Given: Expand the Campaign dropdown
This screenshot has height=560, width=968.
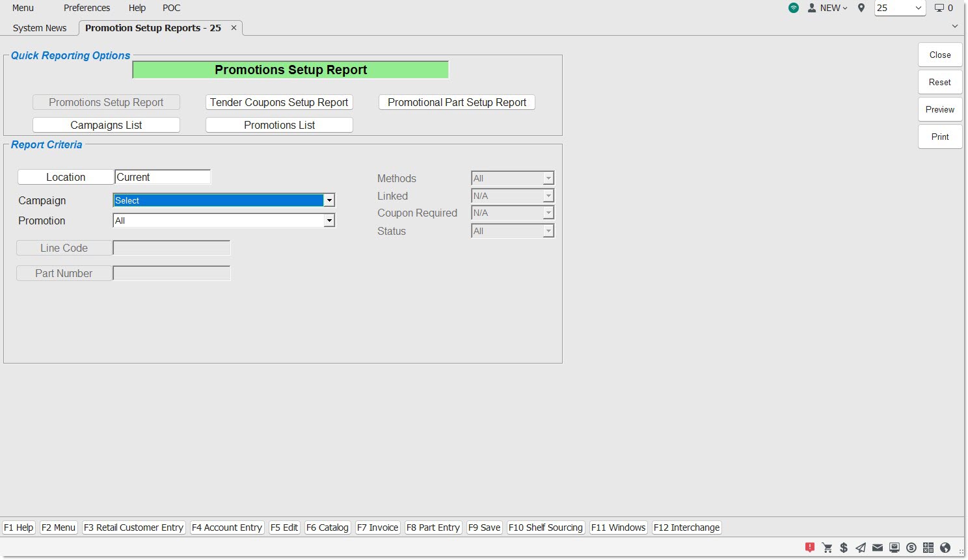Looking at the screenshot, I should [x=329, y=200].
